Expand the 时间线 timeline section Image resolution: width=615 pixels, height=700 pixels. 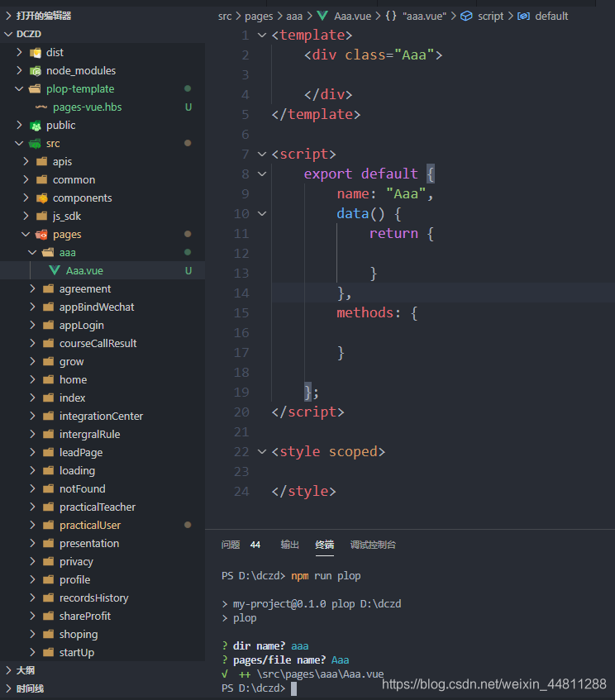pyautogui.click(x=8, y=688)
